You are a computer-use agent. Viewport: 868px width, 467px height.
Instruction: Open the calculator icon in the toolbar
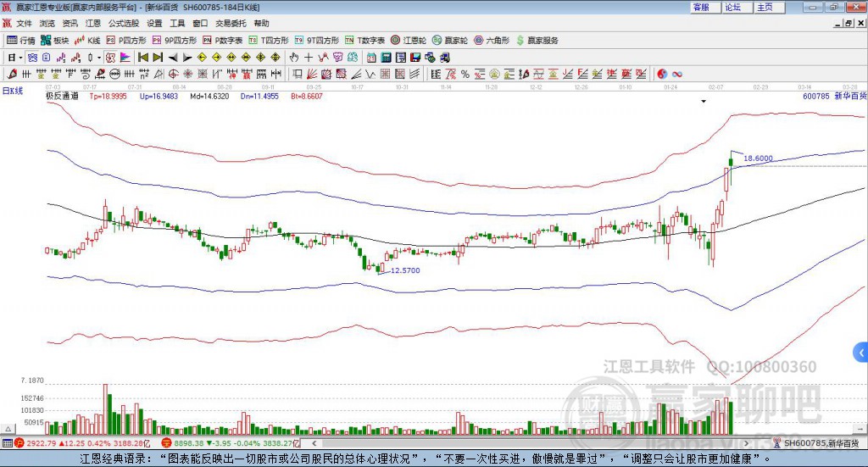387,58
